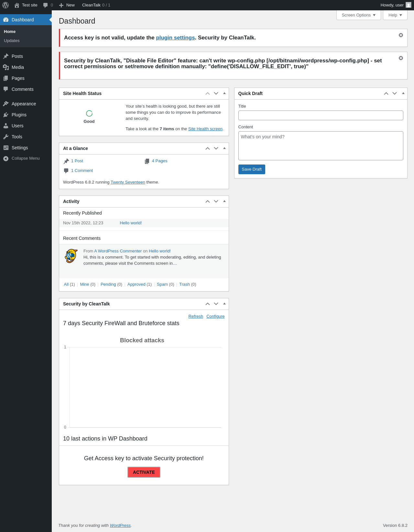Move the Security by CleanTalk widget up

tap(208, 304)
